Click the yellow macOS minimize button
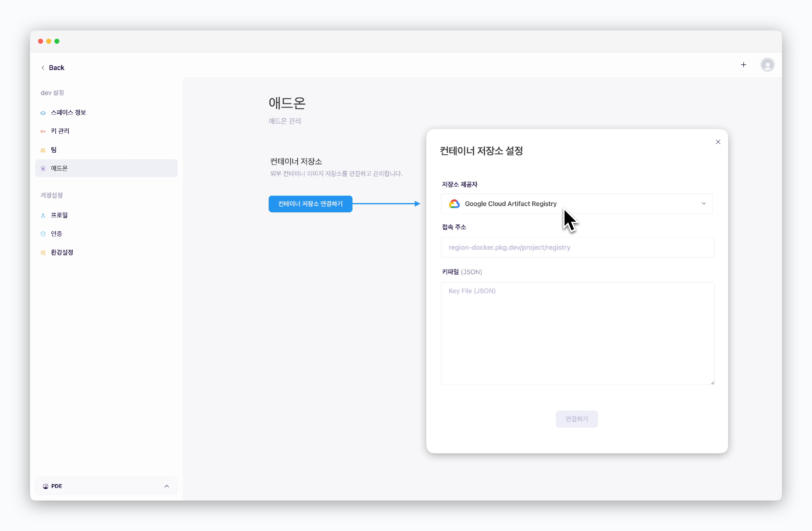Viewport: 812px width, 531px height. [49, 41]
